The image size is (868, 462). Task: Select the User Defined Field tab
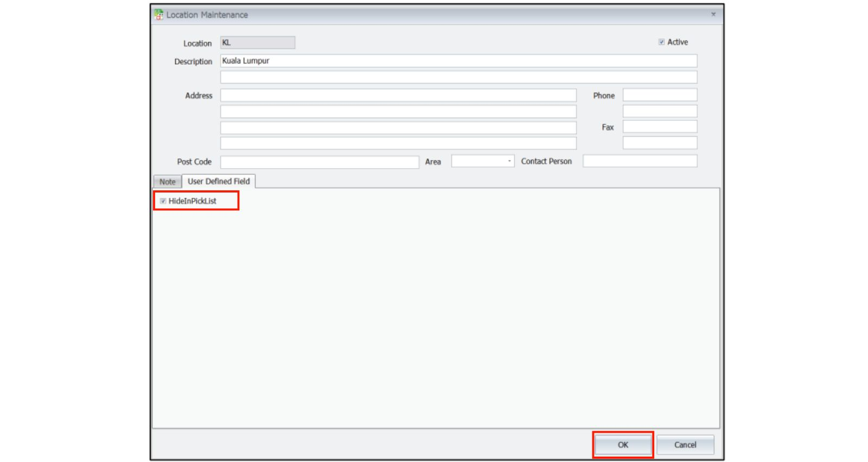pos(219,182)
